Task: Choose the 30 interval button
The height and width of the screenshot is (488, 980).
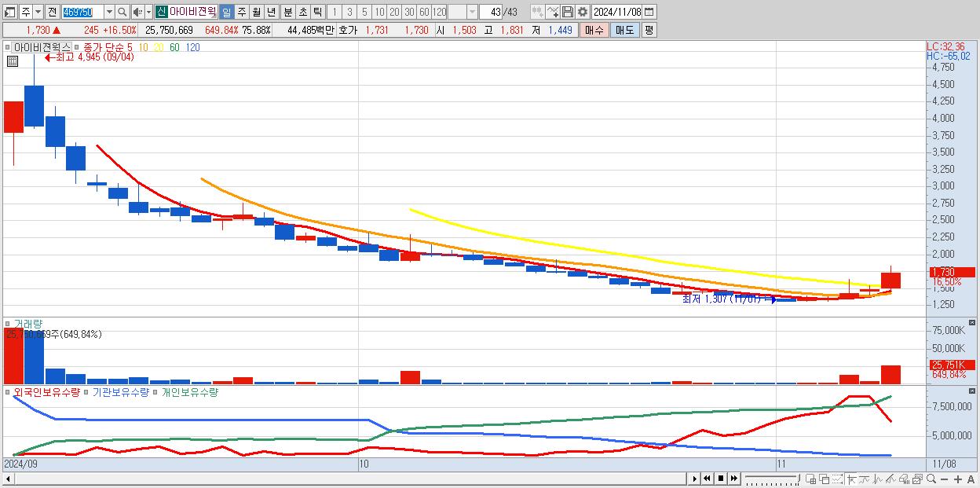Action: pos(409,12)
